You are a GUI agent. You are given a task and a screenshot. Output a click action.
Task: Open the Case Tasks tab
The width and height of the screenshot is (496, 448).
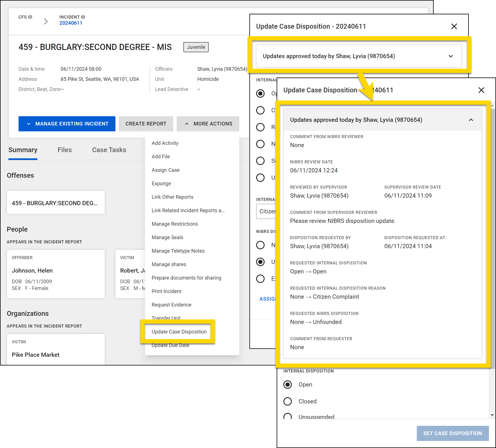(109, 150)
